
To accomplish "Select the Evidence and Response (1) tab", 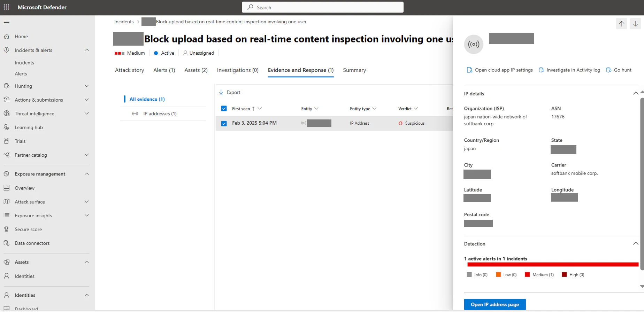I will pos(301,70).
